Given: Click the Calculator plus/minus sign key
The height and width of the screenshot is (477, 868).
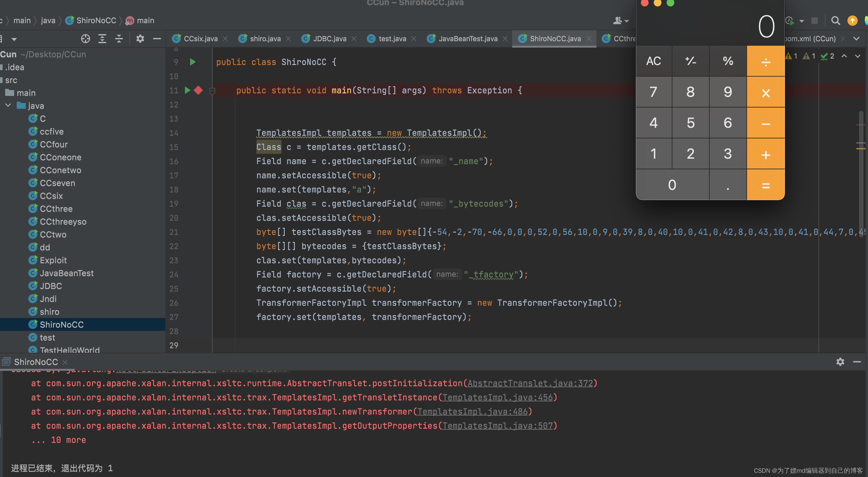Looking at the screenshot, I should [x=690, y=61].
